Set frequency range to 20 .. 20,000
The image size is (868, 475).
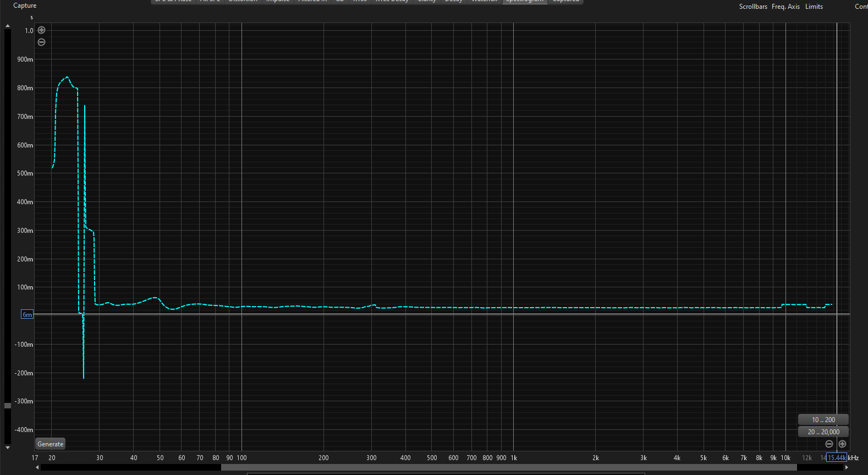point(823,432)
